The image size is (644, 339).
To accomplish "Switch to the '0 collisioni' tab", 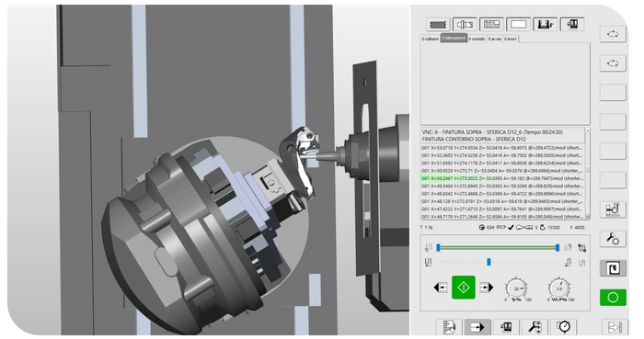I will pyautogui.click(x=431, y=39).
